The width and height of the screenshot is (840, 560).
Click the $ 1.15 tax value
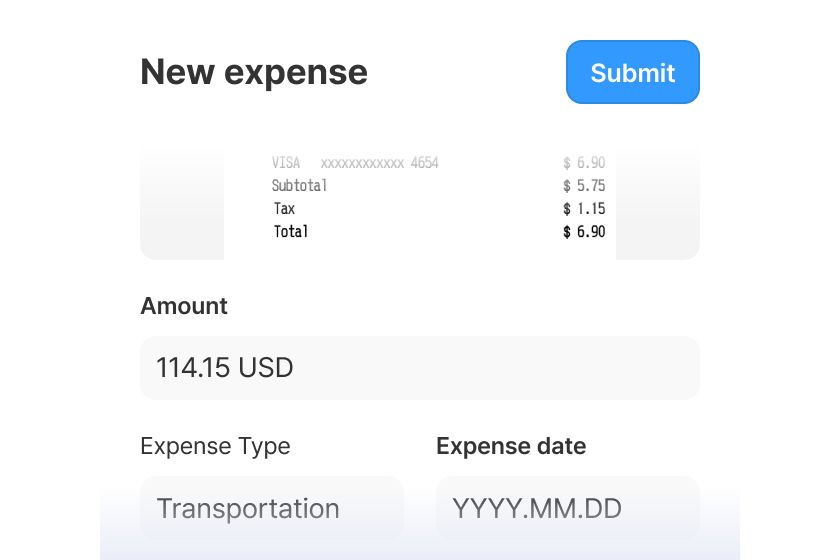(584, 208)
